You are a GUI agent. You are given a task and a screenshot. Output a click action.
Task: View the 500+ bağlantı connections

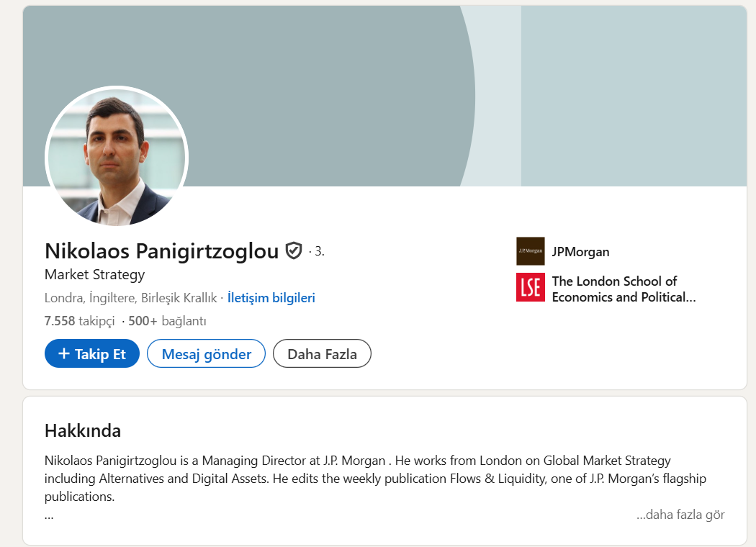(x=167, y=321)
